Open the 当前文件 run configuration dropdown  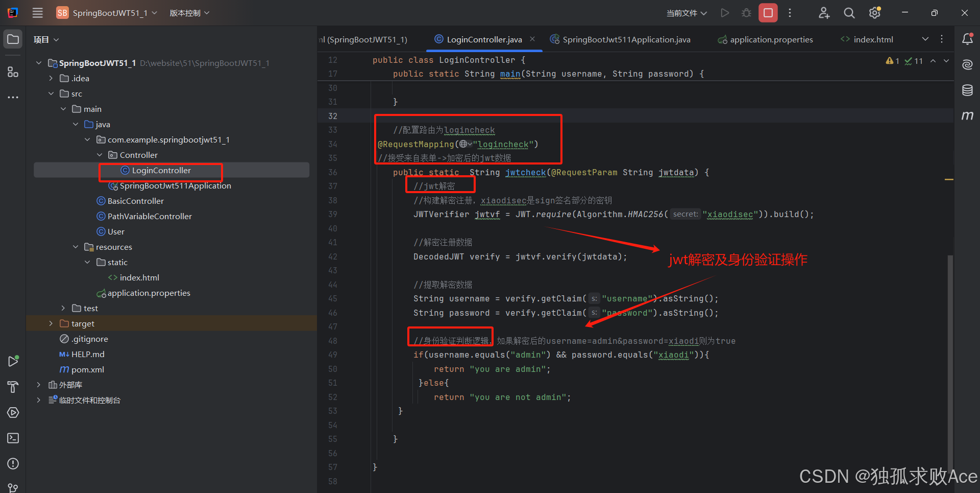pyautogui.click(x=687, y=13)
